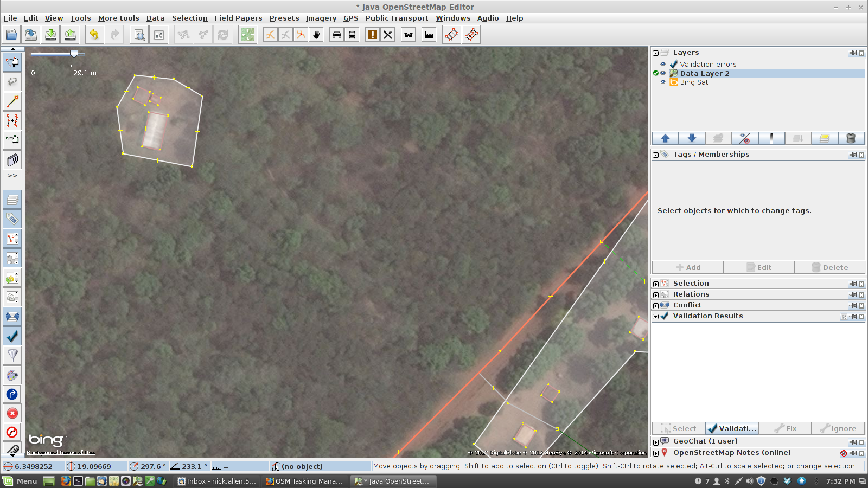Screen dimensions: 868x488
Task: Click the latitude coordinate field 6.3498252
Action: [x=33, y=466]
